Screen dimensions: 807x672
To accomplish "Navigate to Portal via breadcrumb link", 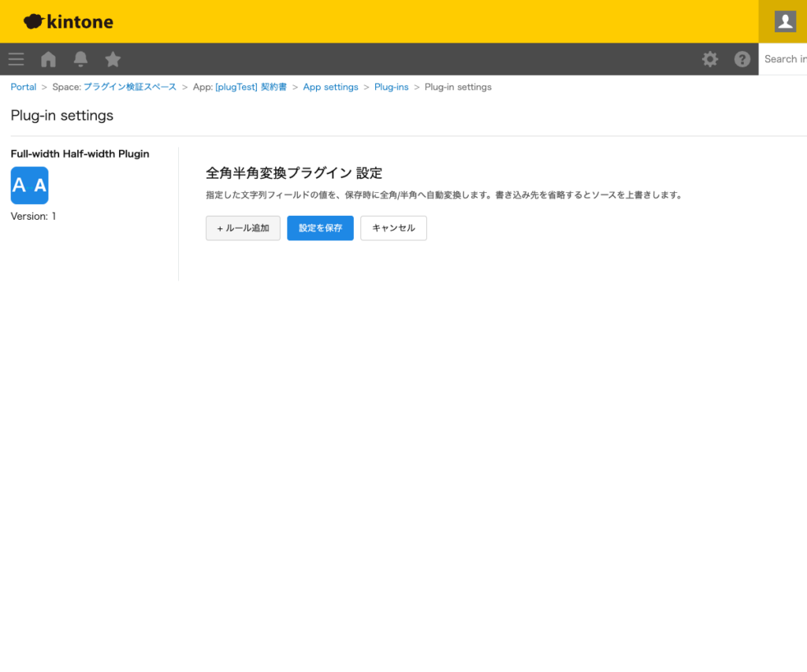I will click(23, 87).
